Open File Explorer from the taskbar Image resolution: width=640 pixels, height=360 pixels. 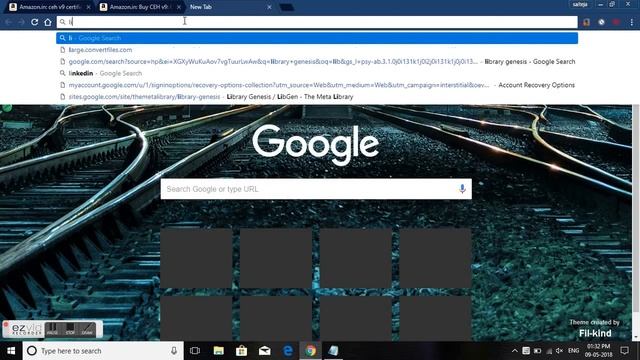click(x=219, y=351)
